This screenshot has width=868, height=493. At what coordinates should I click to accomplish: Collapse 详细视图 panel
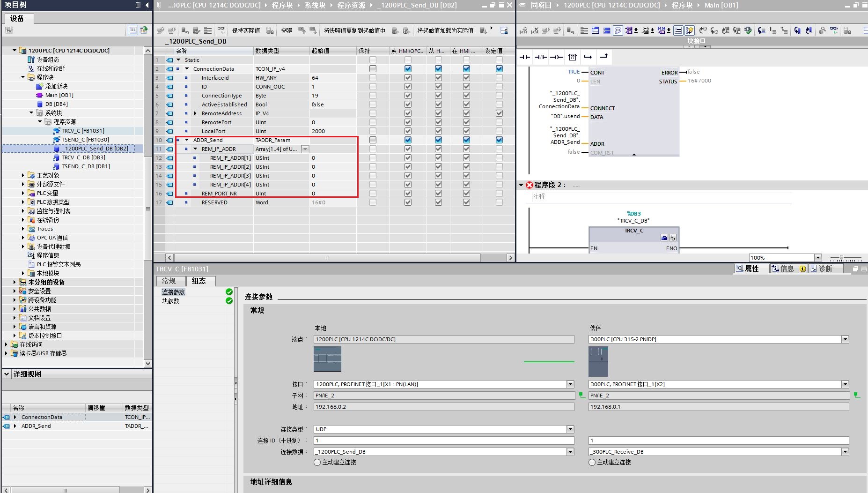(x=7, y=374)
